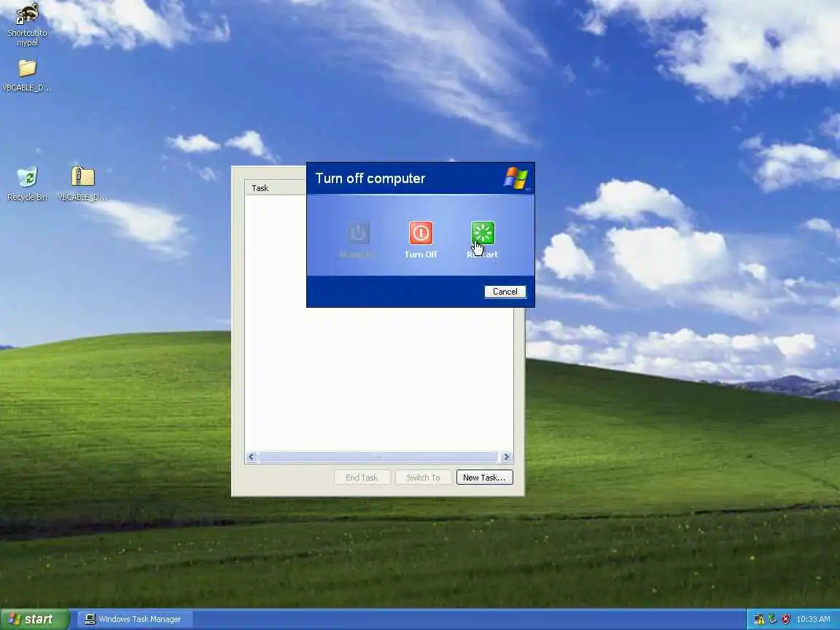Click the greyed Stand By icon
Image resolution: width=840 pixels, height=630 pixels.
[358, 233]
